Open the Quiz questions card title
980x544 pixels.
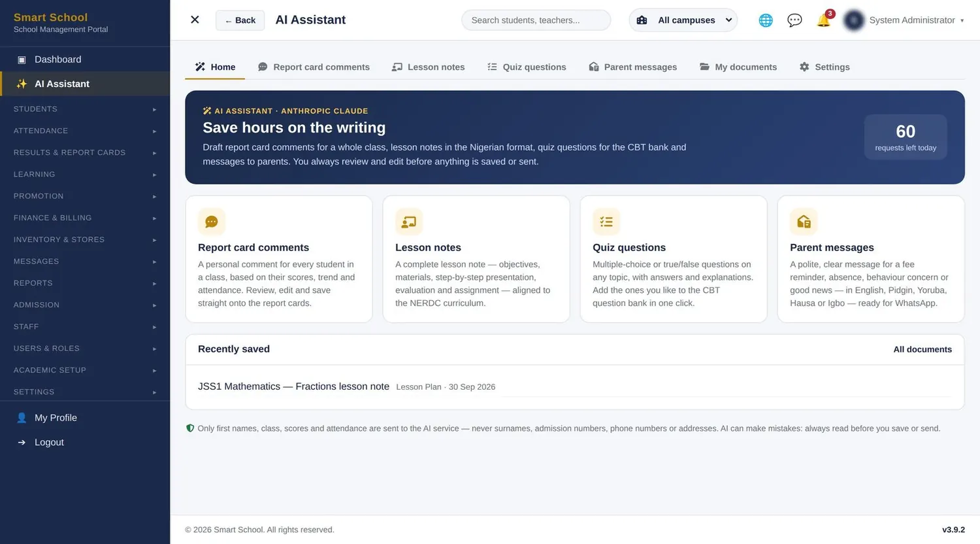629,247
